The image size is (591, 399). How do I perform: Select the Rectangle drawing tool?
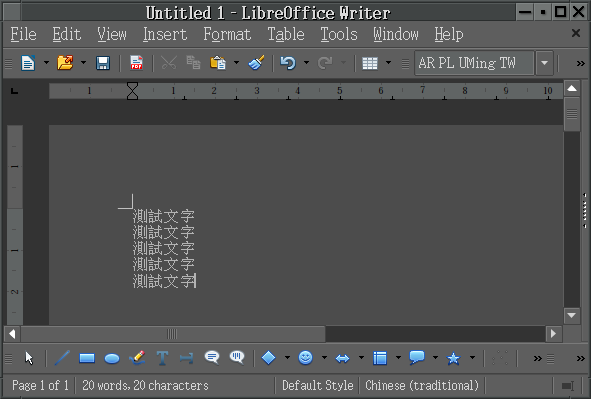[x=87, y=358]
